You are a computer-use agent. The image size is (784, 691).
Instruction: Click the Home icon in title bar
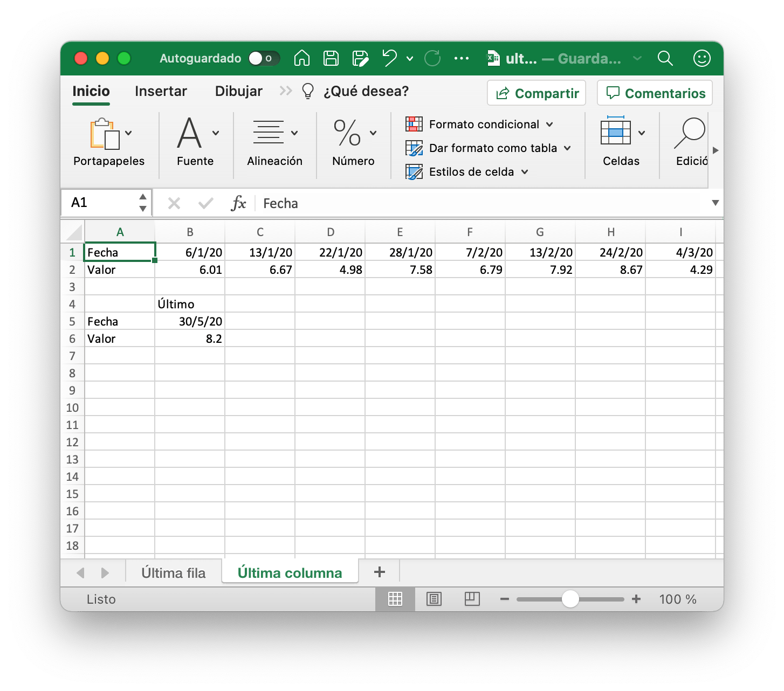[302, 58]
